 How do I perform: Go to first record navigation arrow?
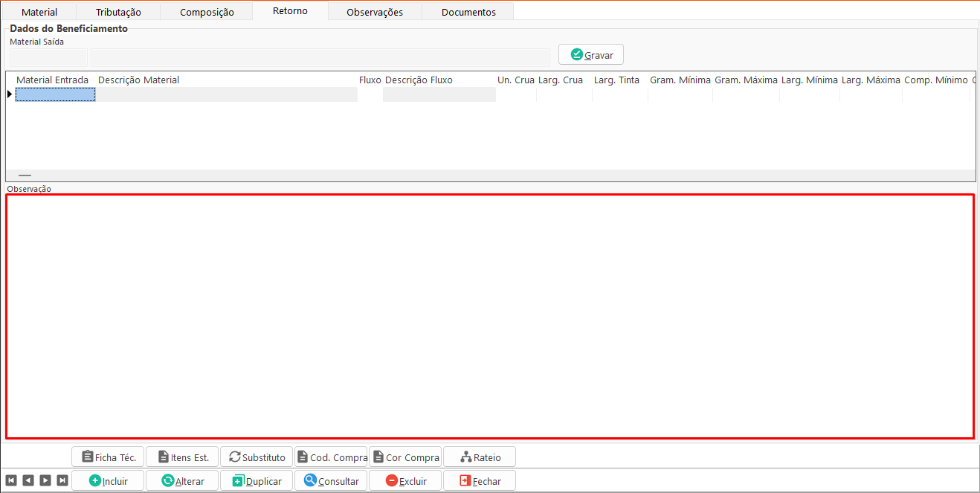click(10, 480)
